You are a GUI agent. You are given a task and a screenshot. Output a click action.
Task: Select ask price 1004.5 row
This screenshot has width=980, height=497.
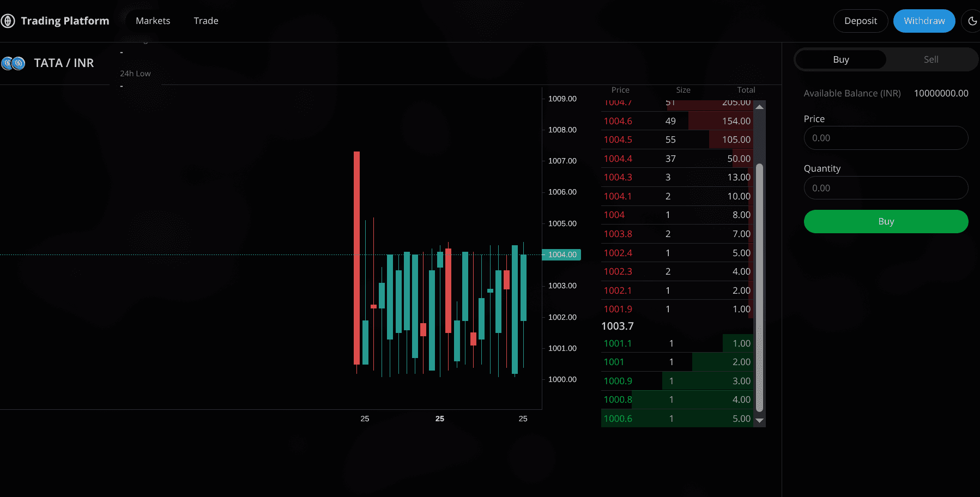pyautogui.click(x=677, y=140)
